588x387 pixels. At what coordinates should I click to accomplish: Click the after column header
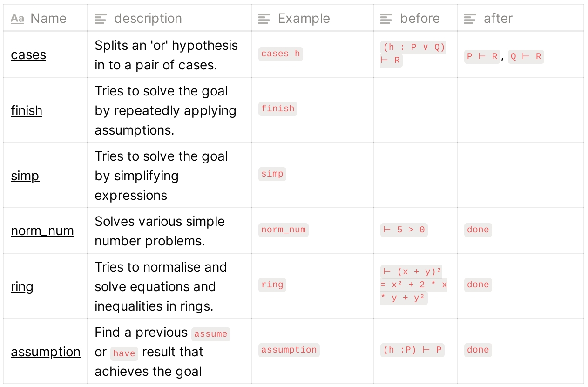498,19
